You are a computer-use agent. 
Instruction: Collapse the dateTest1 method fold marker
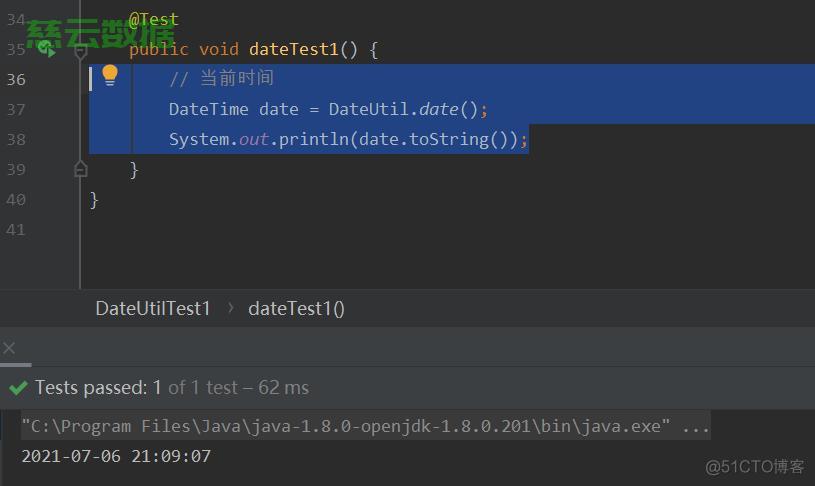click(x=81, y=49)
